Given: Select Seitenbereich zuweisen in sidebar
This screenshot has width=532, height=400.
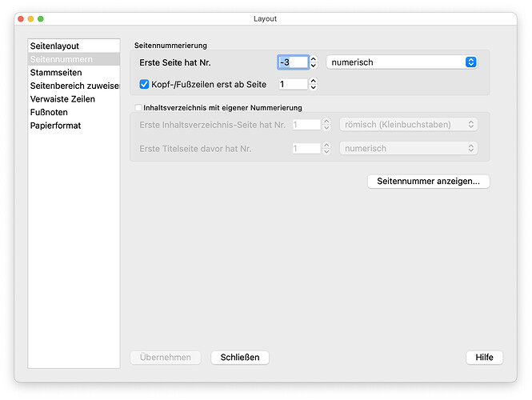Looking at the screenshot, I should pos(74,86).
